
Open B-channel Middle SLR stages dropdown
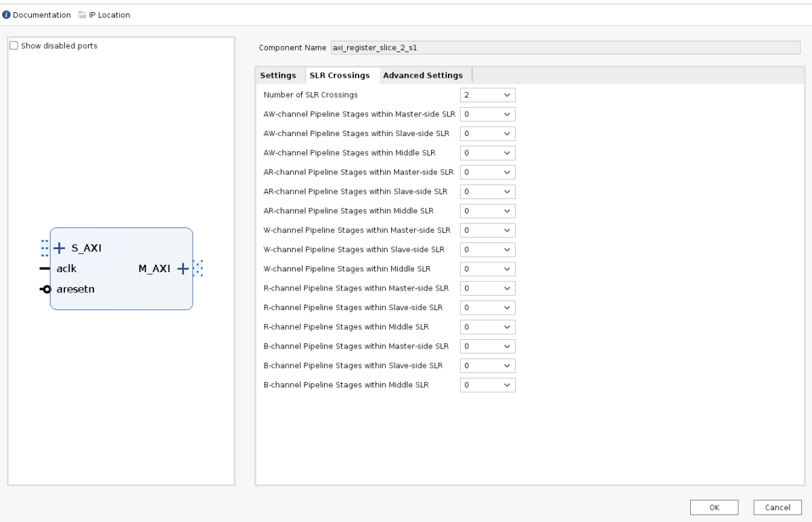[x=487, y=385]
